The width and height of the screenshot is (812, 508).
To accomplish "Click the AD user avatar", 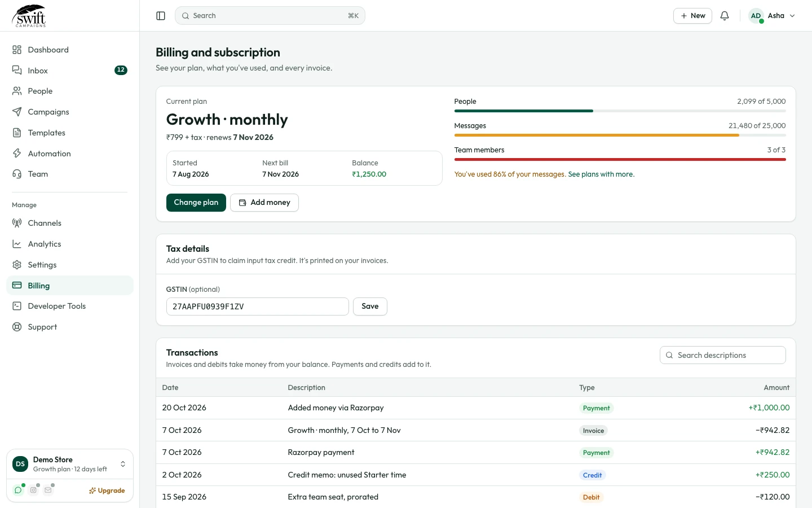I will (756, 16).
